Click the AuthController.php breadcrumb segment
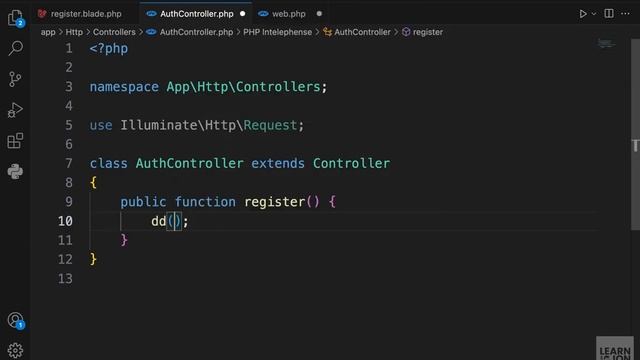This screenshot has width=640, height=360. pyautogui.click(x=196, y=32)
